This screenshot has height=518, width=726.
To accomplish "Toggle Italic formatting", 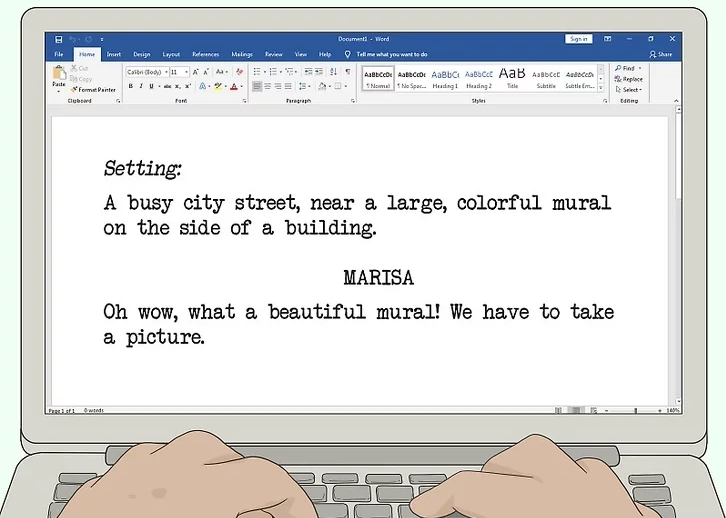I will (141, 87).
